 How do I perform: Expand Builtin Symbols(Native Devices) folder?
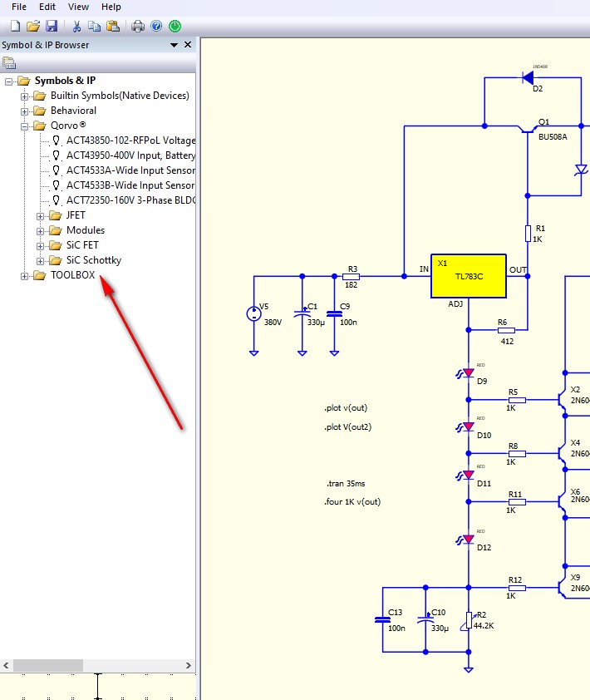[25, 96]
